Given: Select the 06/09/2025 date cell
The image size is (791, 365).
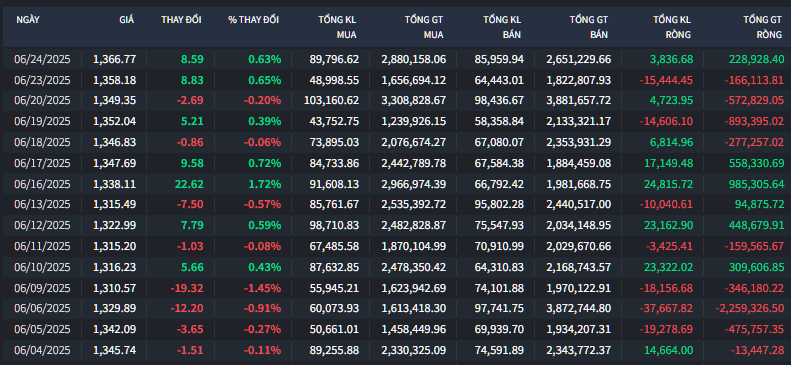Looking at the screenshot, I should pos(42,288).
